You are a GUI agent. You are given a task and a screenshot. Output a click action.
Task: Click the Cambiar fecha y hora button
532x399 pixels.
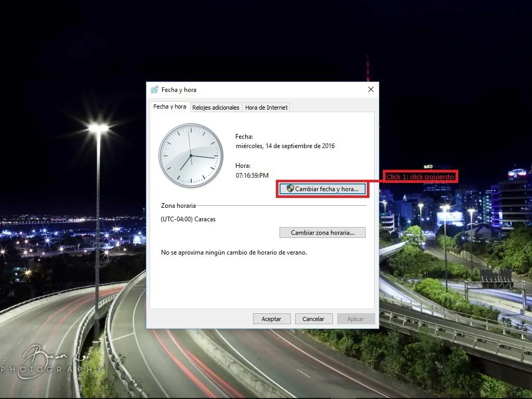tap(322, 189)
